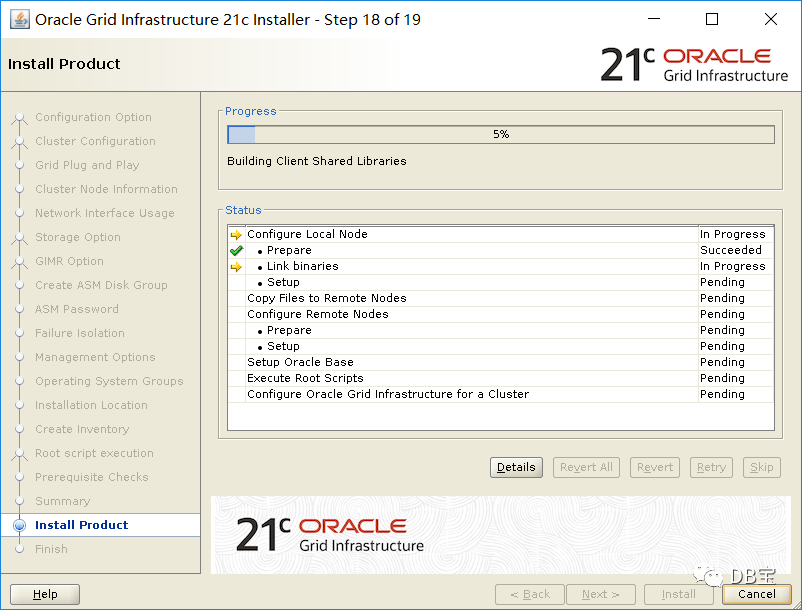Screen dimensions: 802x610
Task: Cancel the installation
Action: pyautogui.click(x=756, y=594)
